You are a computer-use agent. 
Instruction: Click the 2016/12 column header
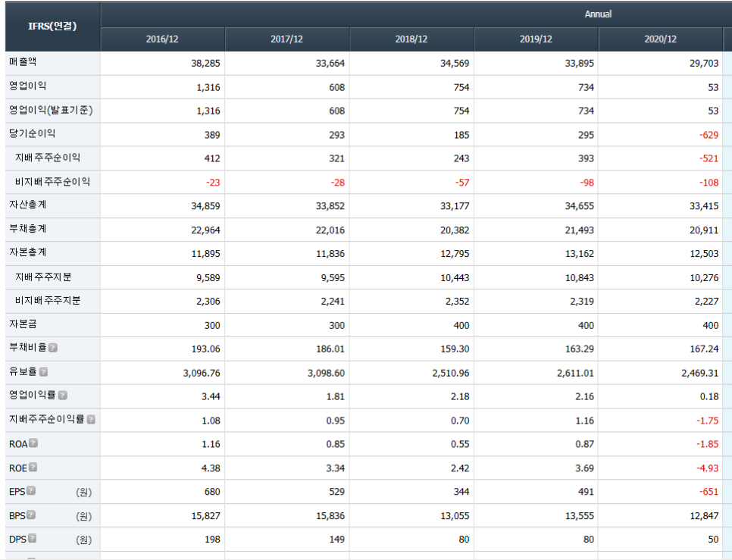click(162, 39)
